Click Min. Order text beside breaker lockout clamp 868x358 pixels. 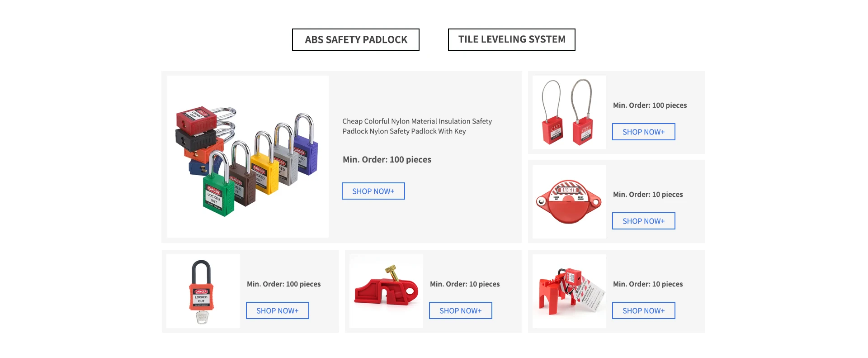click(465, 284)
